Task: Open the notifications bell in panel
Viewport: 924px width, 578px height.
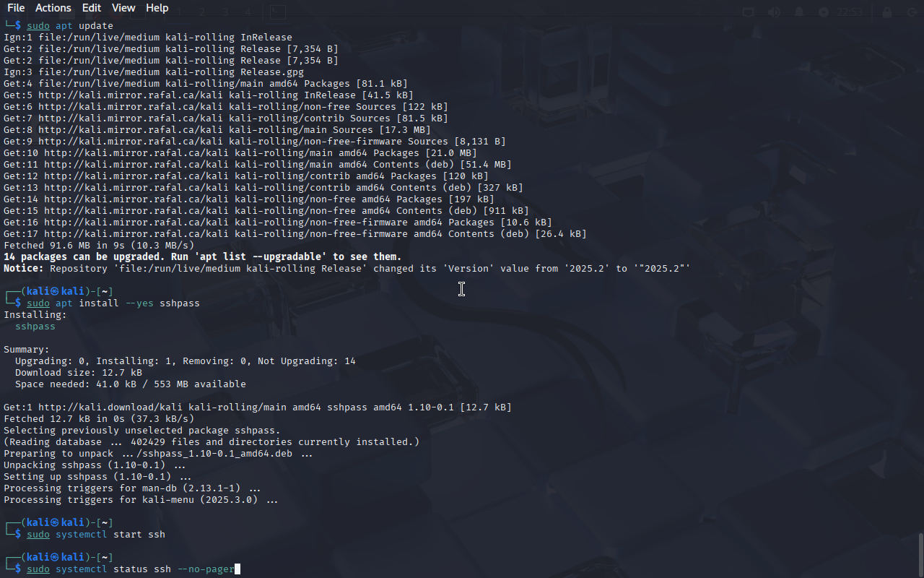Action: 799,12
